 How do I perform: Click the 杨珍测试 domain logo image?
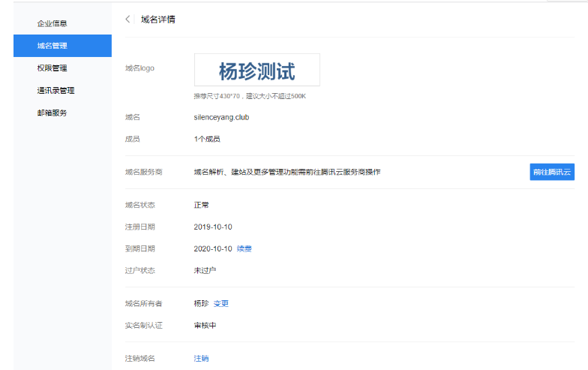coord(256,70)
